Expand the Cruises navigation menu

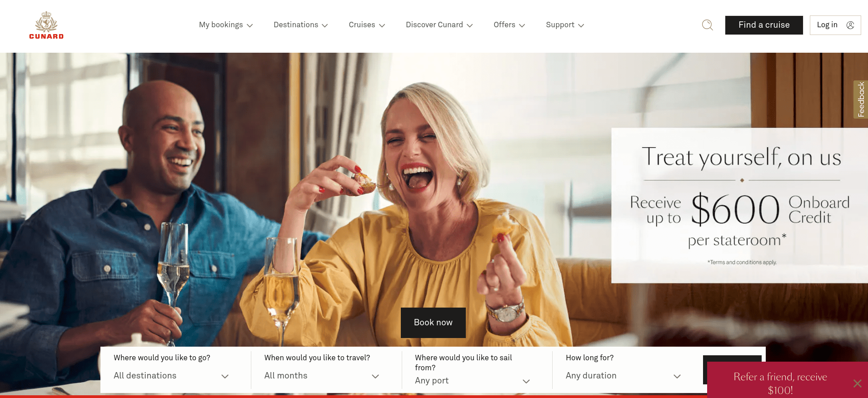[x=367, y=25]
